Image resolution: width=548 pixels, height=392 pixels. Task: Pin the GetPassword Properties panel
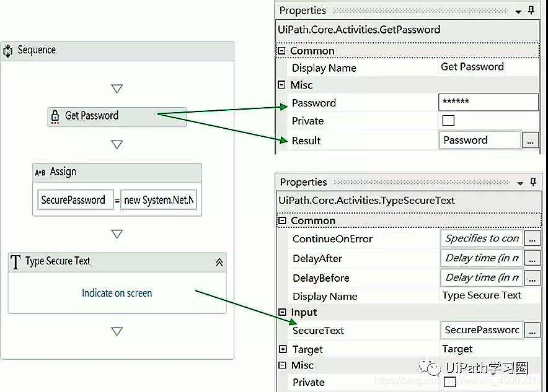tap(531, 11)
